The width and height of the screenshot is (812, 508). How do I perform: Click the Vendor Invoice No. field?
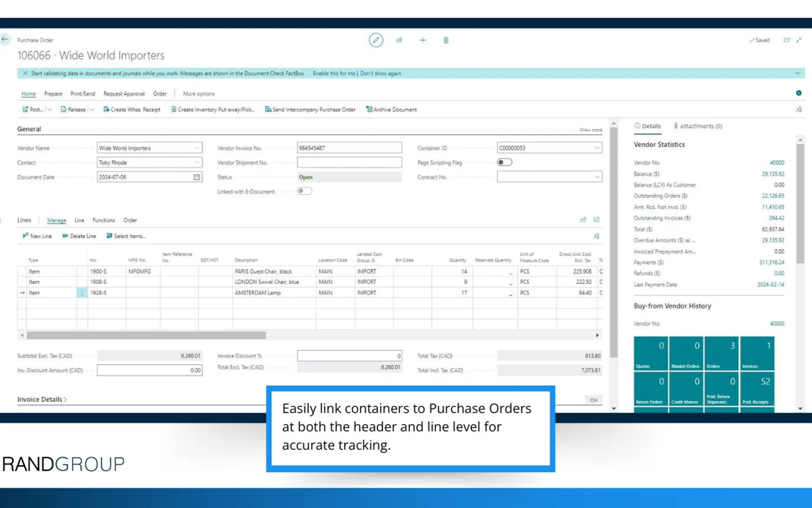[x=349, y=148]
